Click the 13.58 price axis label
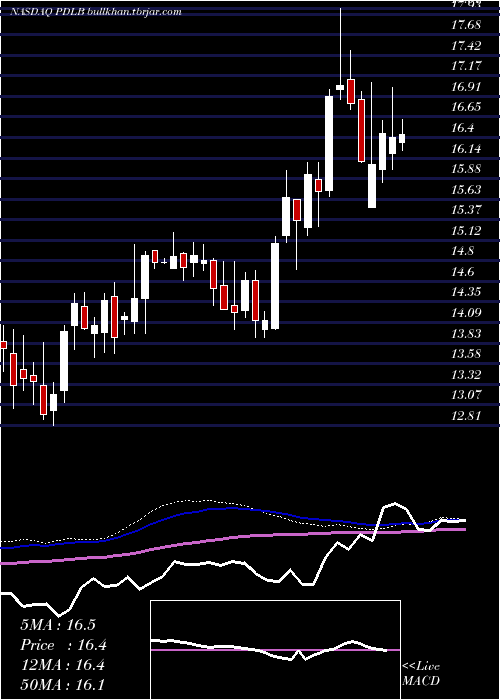This screenshot has width=500, height=700. 466,354
